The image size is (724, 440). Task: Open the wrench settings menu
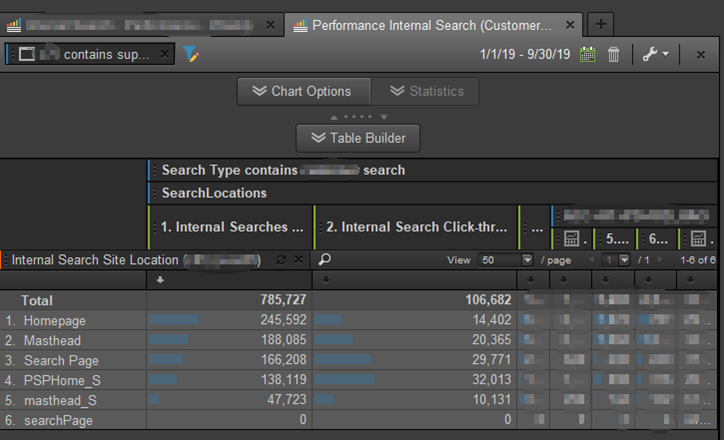click(x=656, y=54)
